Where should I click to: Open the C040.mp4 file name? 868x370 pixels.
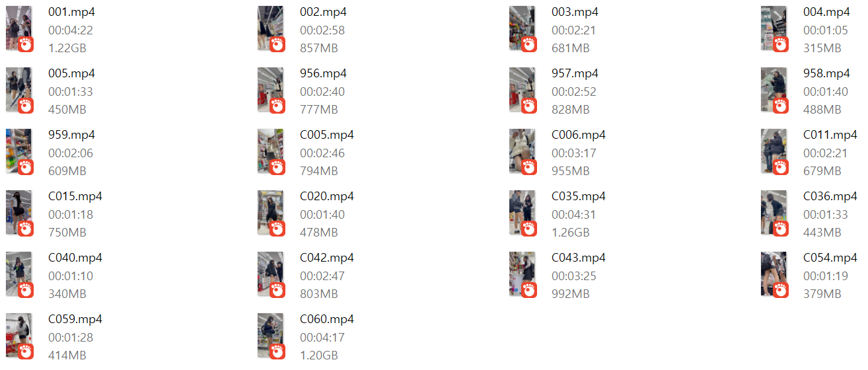(x=75, y=258)
